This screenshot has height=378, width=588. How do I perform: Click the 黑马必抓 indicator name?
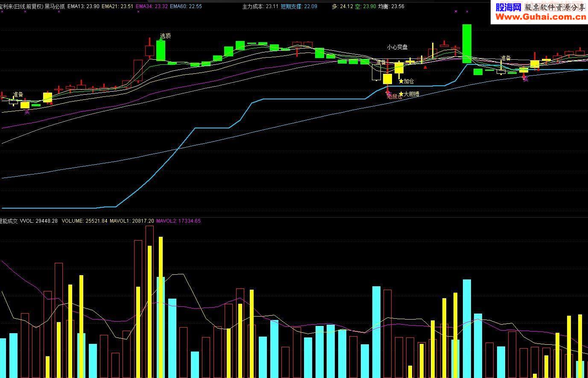tap(55, 6)
